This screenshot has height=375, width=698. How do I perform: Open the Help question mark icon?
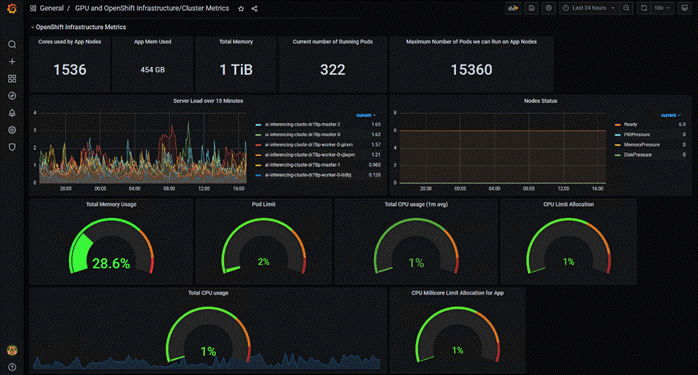coord(12,367)
